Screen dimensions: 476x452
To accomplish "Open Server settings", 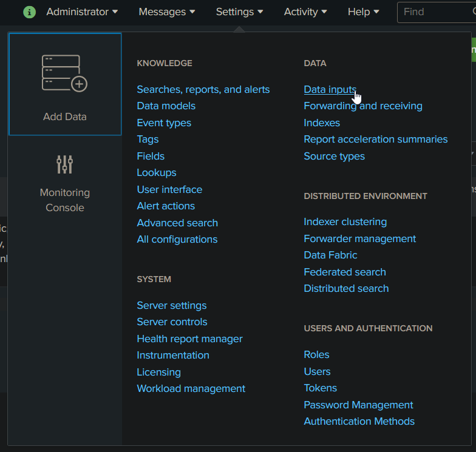I will click(x=171, y=306).
